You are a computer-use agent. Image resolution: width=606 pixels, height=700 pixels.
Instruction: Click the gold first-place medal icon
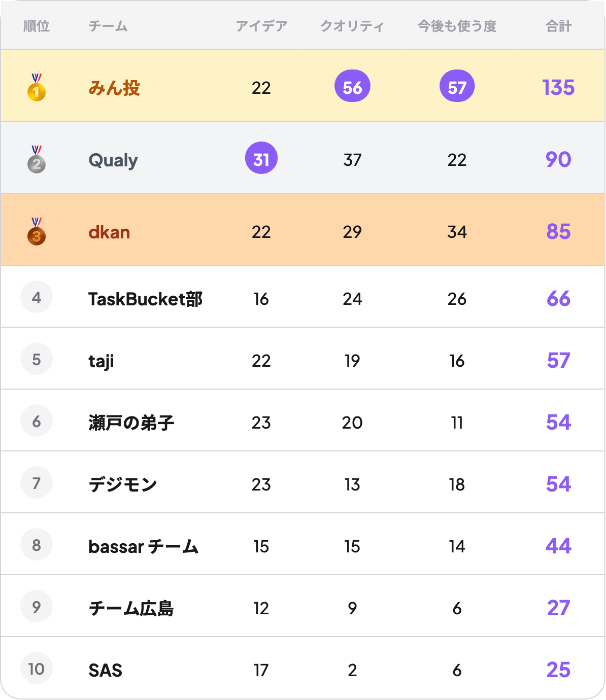[36, 88]
